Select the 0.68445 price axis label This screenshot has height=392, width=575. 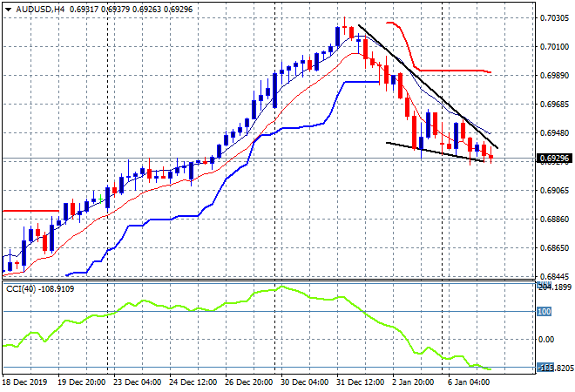click(x=554, y=276)
